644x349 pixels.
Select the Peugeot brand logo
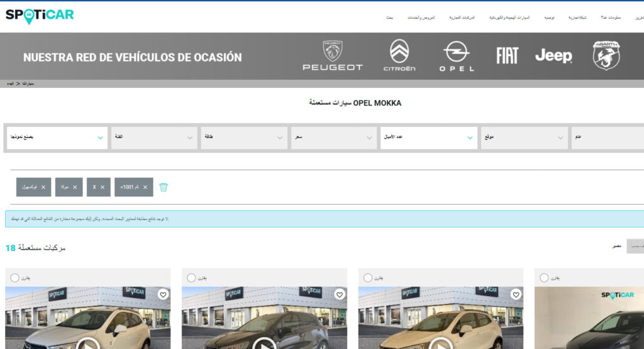coord(333,56)
